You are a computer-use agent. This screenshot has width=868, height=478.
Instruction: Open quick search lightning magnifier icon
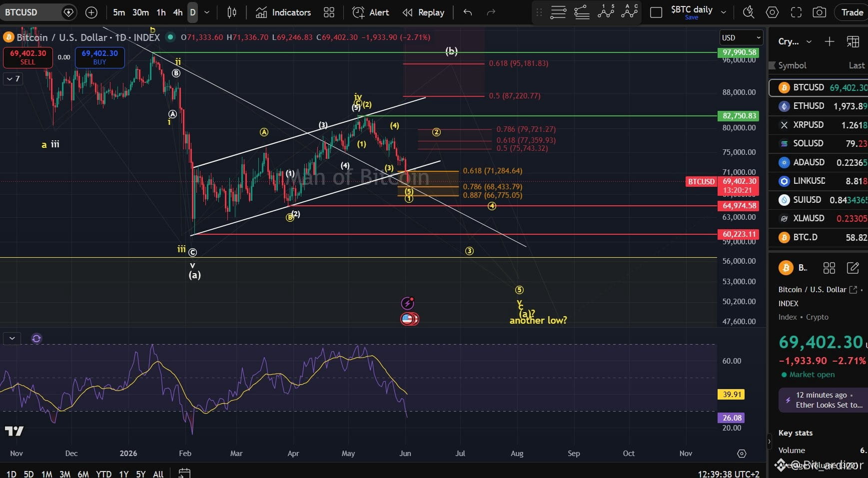(748, 12)
